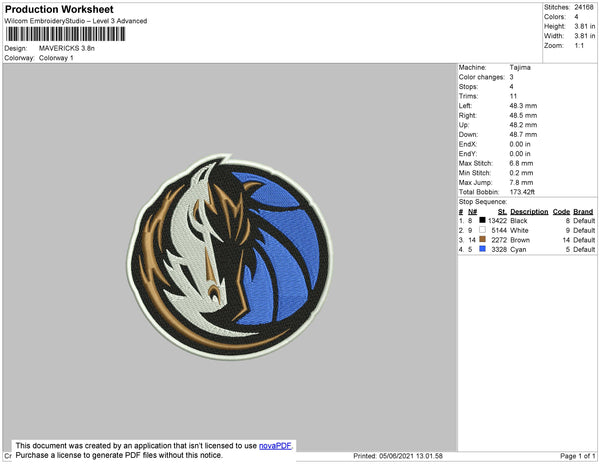Viewport: 600px width, 464px height.
Task: Click the 'Purchase a license' notice line
Action: coord(119,455)
